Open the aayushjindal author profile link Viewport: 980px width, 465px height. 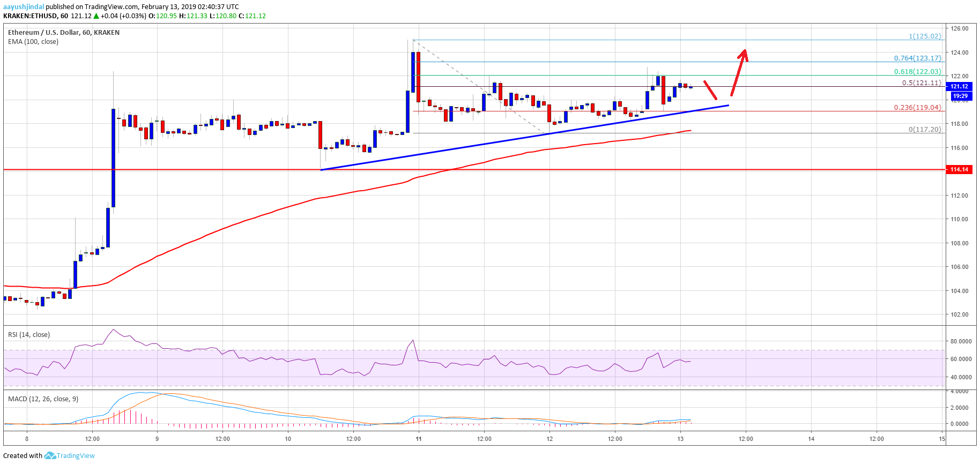coord(24,7)
